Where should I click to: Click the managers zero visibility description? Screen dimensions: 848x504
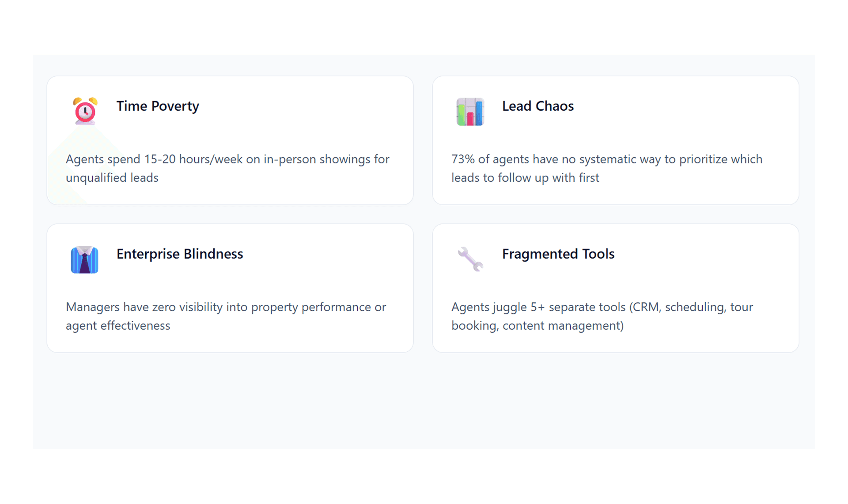coord(226,316)
